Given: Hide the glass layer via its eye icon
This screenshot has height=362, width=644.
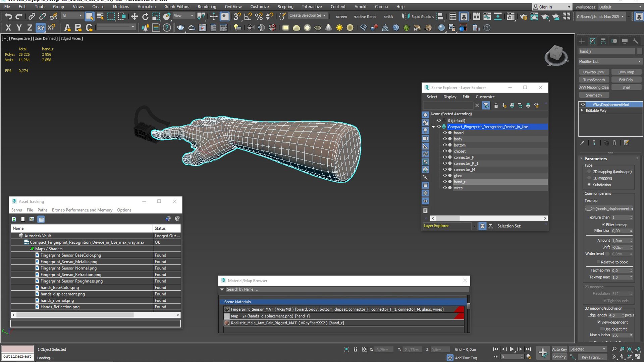Looking at the screenshot, I should click(445, 176).
